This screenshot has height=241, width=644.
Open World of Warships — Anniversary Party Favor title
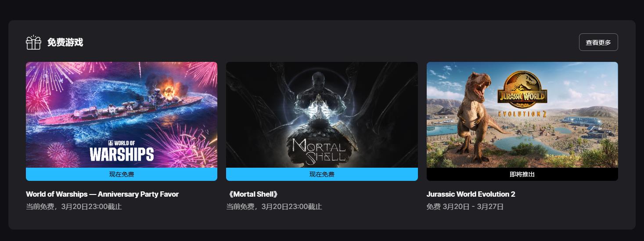coord(102,194)
